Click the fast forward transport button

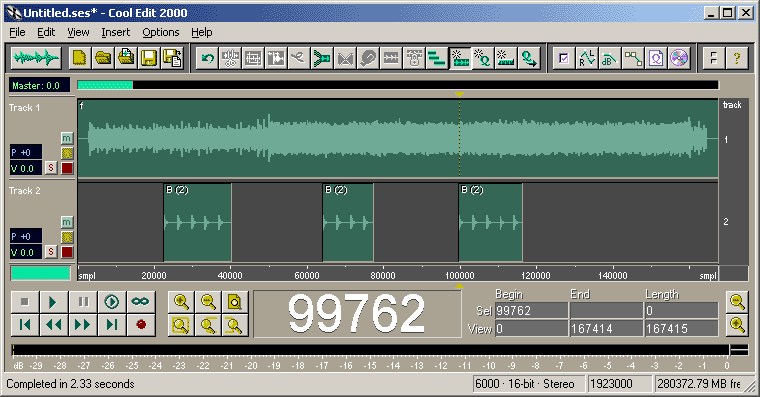pos(83,325)
